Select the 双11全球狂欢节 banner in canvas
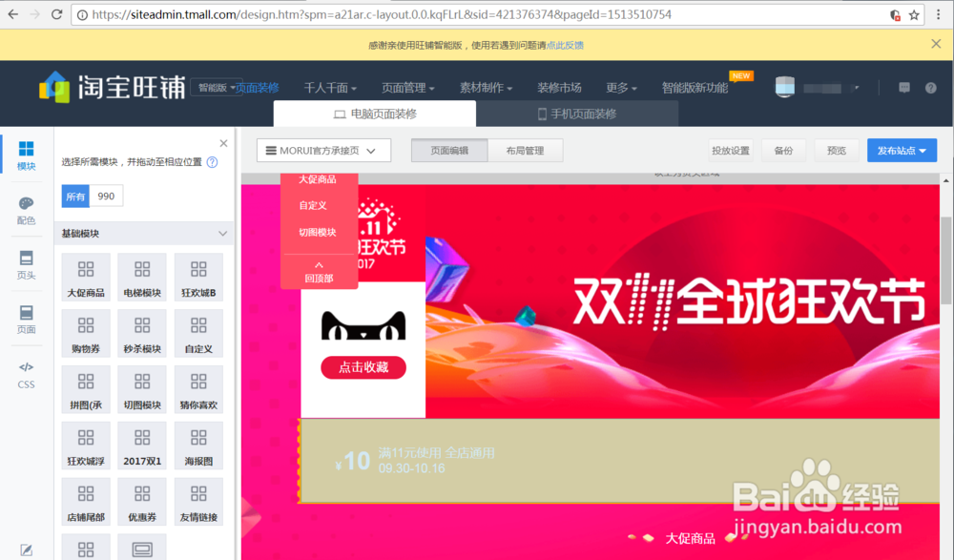This screenshot has height=560, width=954. (x=681, y=301)
